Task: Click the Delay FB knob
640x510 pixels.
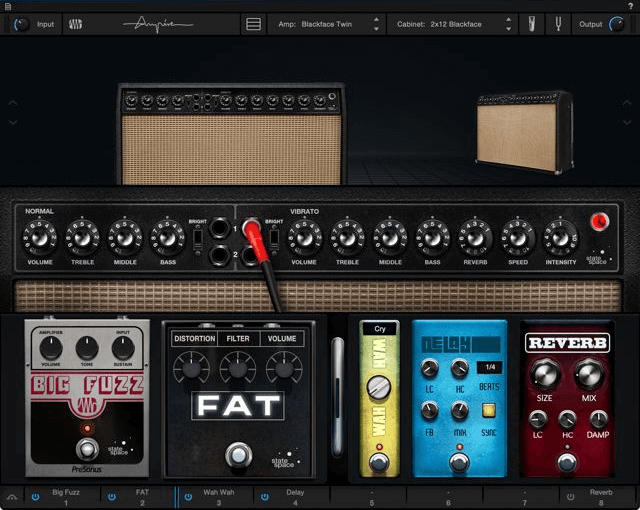Action: click(429, 411)
